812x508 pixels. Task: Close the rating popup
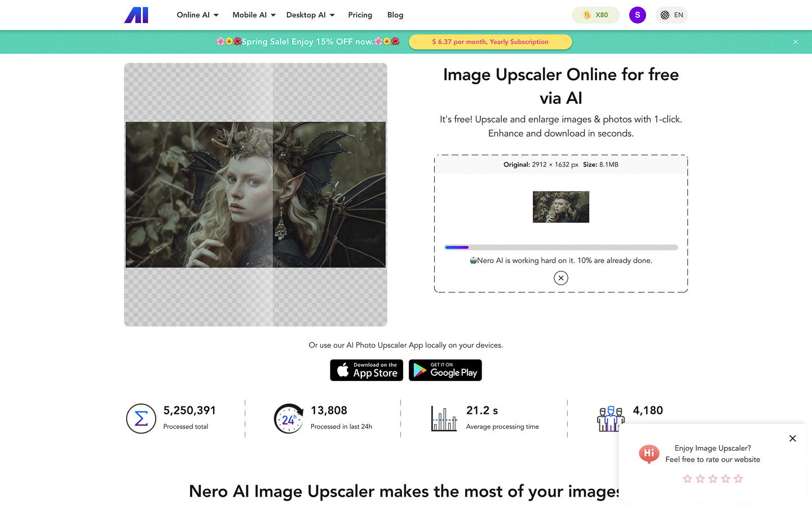point(792,439)
